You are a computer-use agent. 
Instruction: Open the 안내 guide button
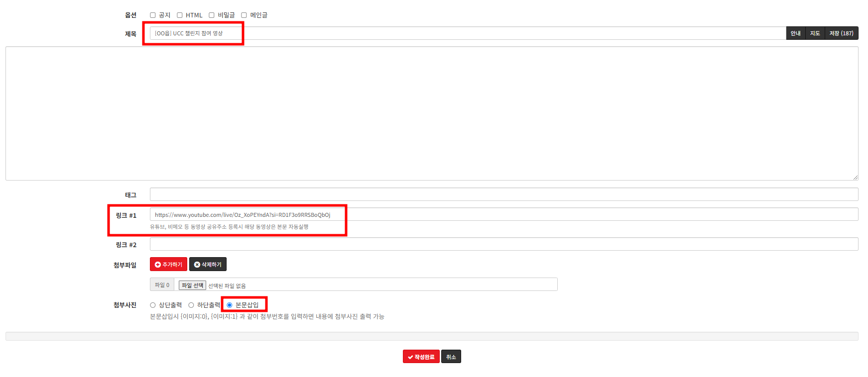tap(795, 33)
